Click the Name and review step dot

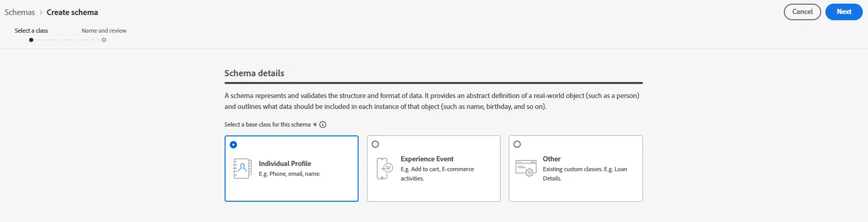pyautogui.click(x=104, y=40)
